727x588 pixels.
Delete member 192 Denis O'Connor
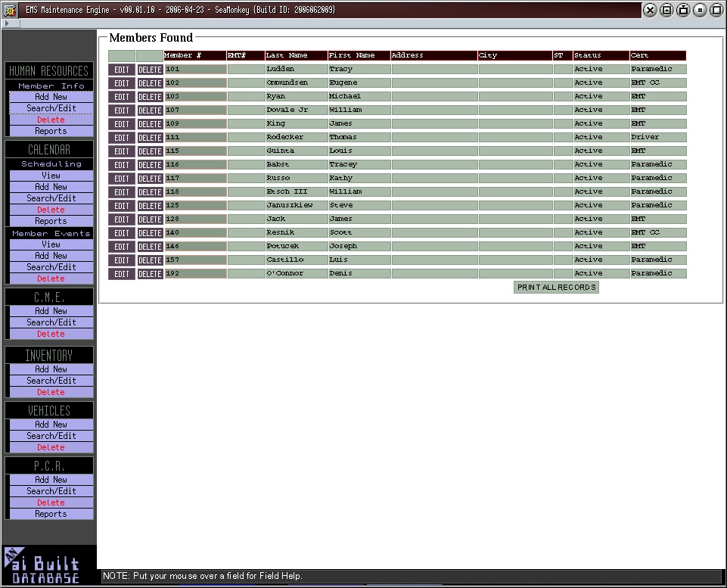point(150,274)
